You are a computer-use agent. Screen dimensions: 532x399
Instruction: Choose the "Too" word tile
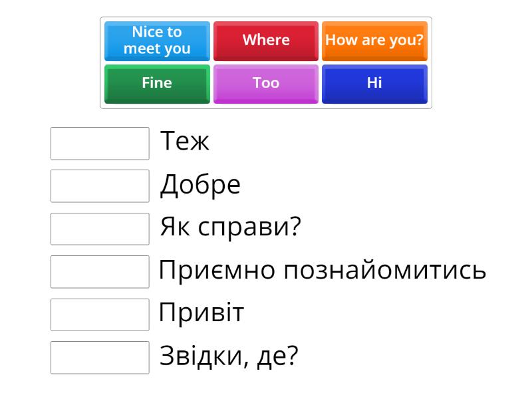point(266,84)
